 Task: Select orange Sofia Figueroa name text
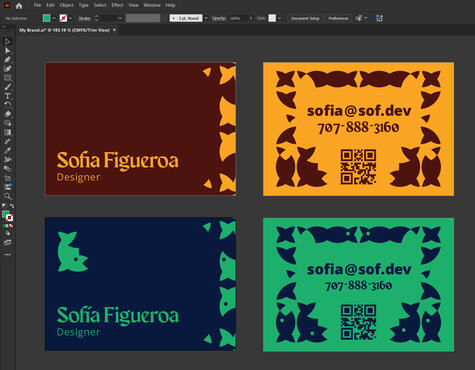click(118, 161)
